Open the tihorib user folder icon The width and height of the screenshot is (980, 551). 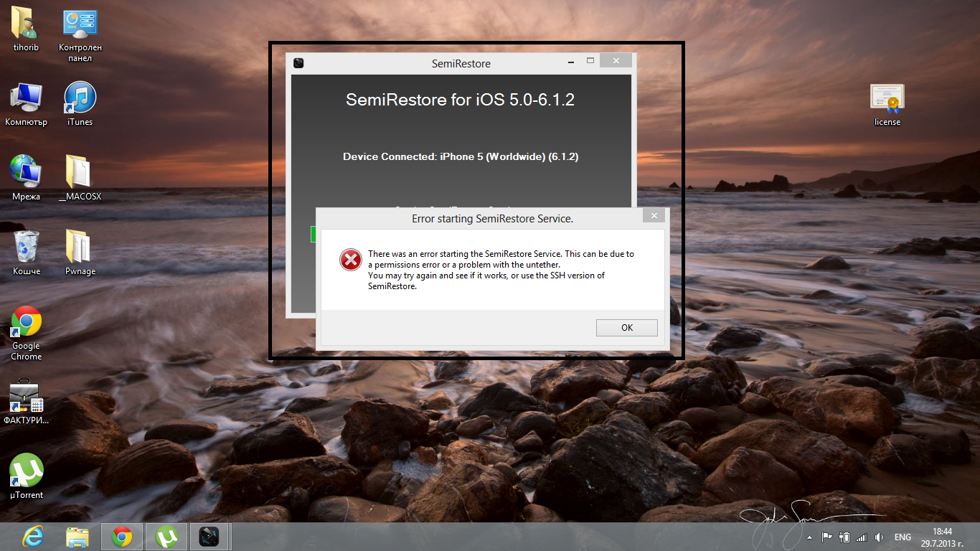(27, 29)
